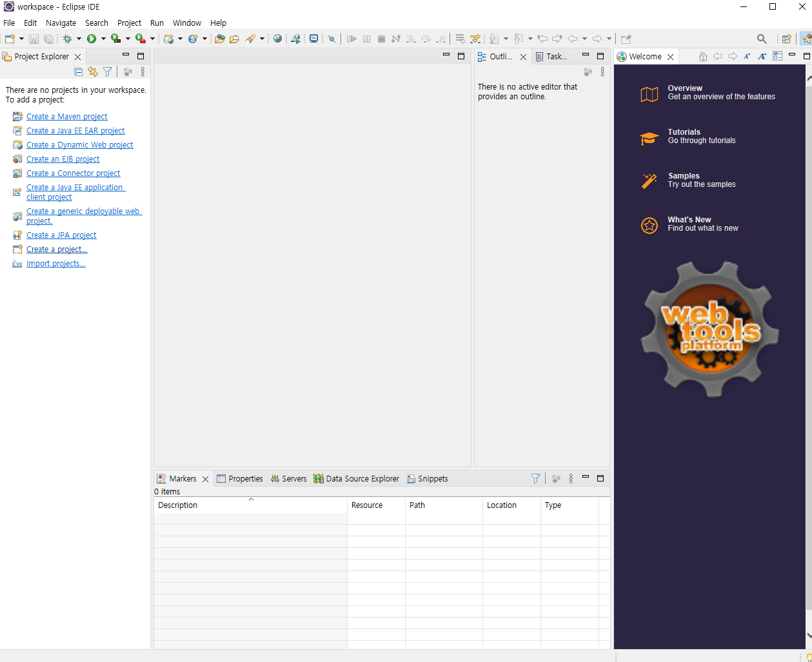Click the flashlight Search toolbar icon
This screenshot has height=662, width=812.
[250, 39]
